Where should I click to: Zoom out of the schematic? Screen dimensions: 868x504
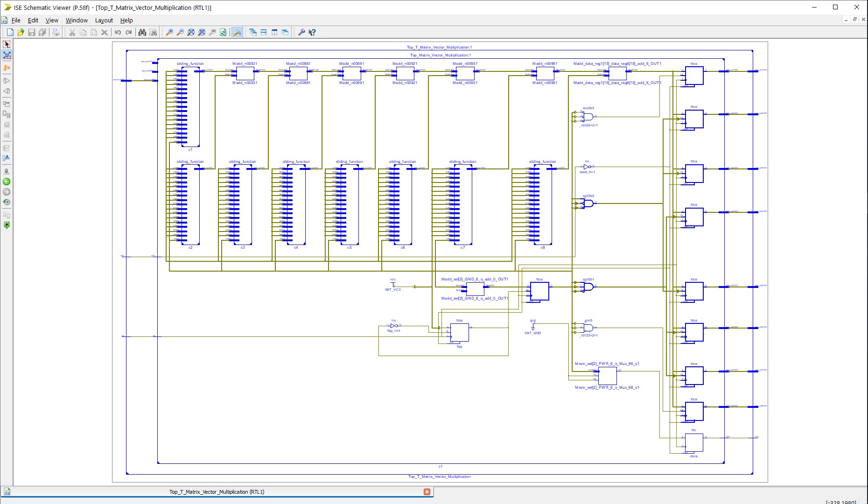[x=180, y=32]
